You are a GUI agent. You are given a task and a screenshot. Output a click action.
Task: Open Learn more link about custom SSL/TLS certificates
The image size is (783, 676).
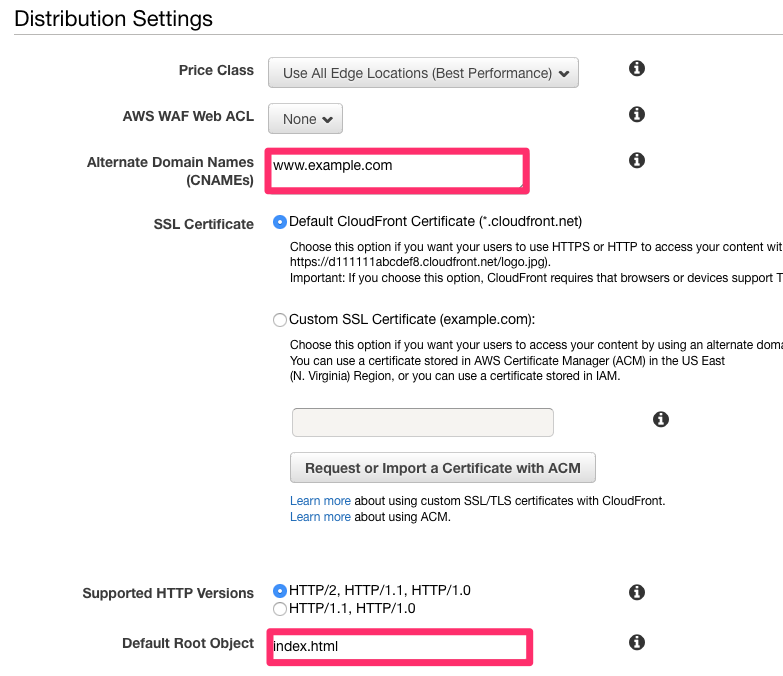click(320, 500)
